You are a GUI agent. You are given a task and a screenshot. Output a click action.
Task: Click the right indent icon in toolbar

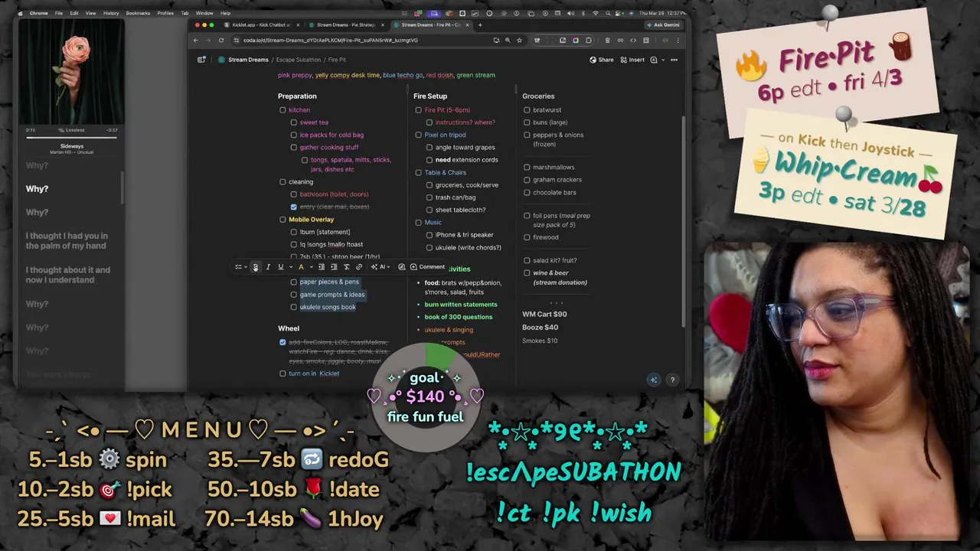334,267
